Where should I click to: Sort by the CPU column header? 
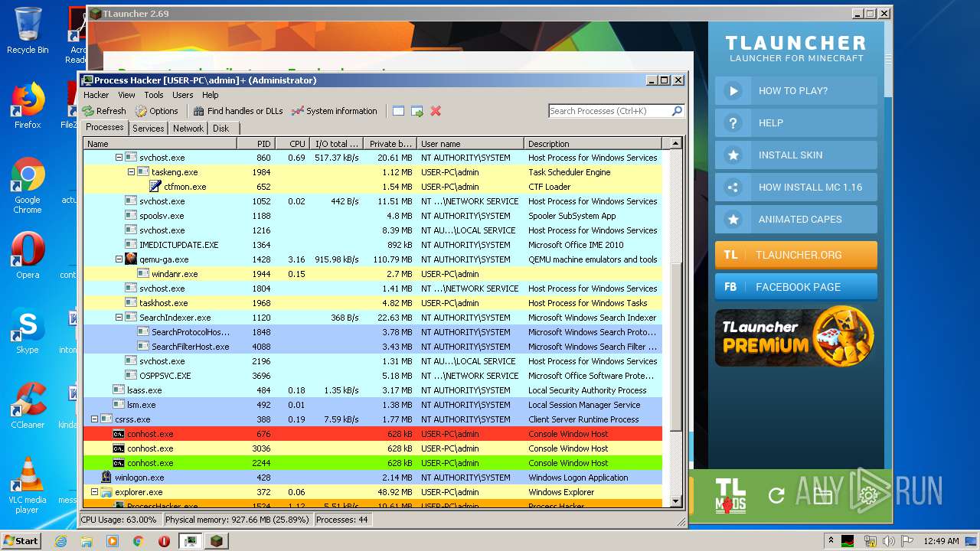292,143
